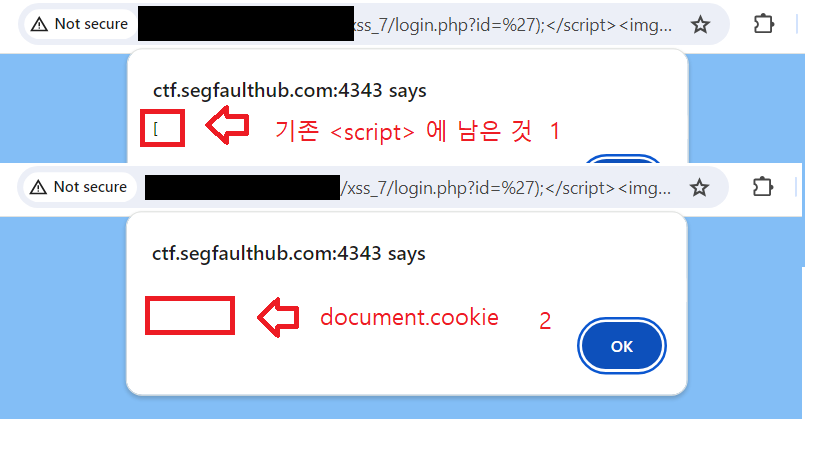Click the bookmark star in the upper address bar
Screen dimensions: 820x462
700,25
